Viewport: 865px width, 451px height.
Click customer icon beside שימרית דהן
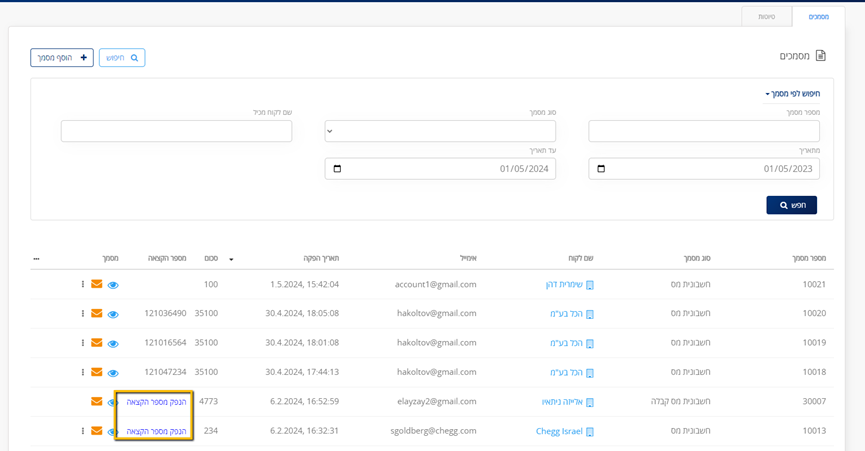point(590,285)
